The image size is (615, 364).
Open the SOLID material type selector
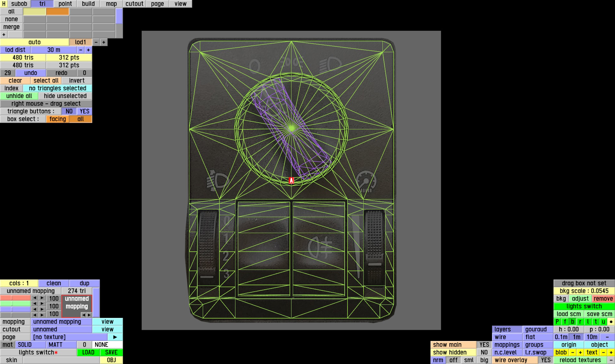click(x=30, y=345)
